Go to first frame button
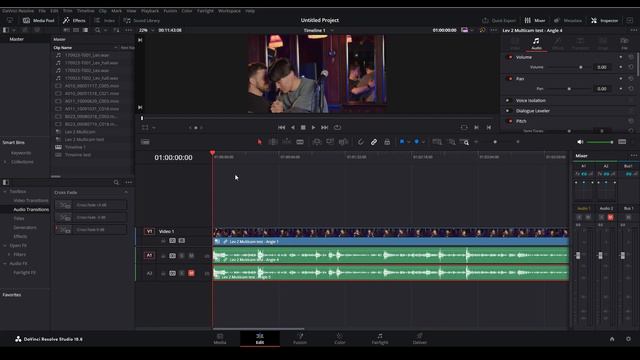This screenshot has height=360, width=640. coord(281,127)
